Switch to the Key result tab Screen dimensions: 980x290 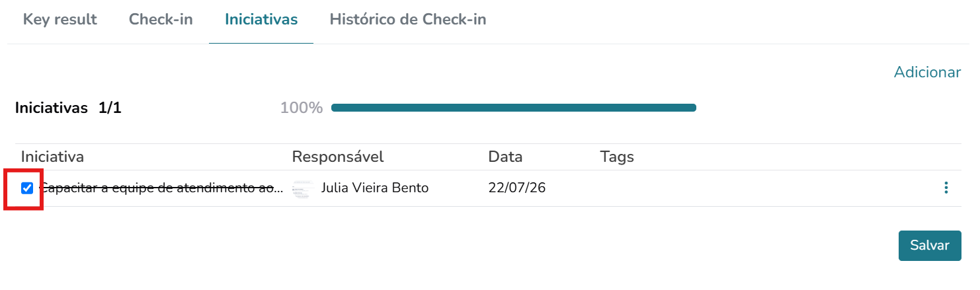pyautogui.click(x=60, y=20)
